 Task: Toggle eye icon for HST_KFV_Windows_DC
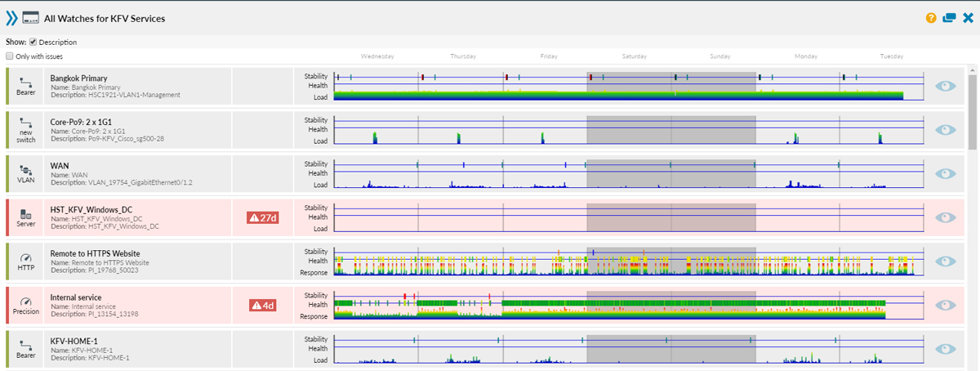click(946, 217)
